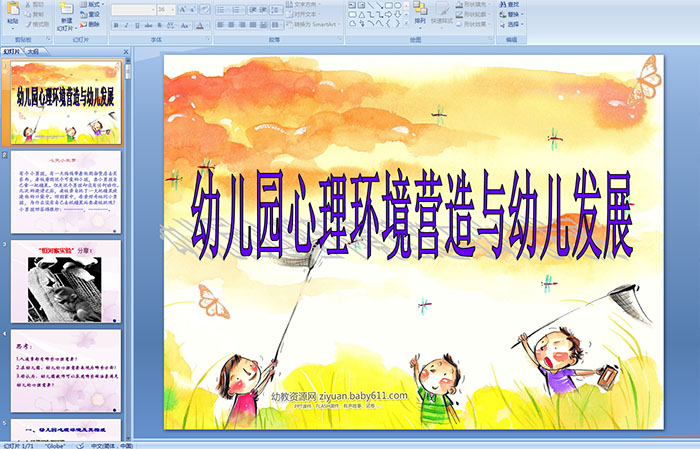Toggle Justify text alignment
Viewport: 700px width, 449px height.
coord(253,25)
